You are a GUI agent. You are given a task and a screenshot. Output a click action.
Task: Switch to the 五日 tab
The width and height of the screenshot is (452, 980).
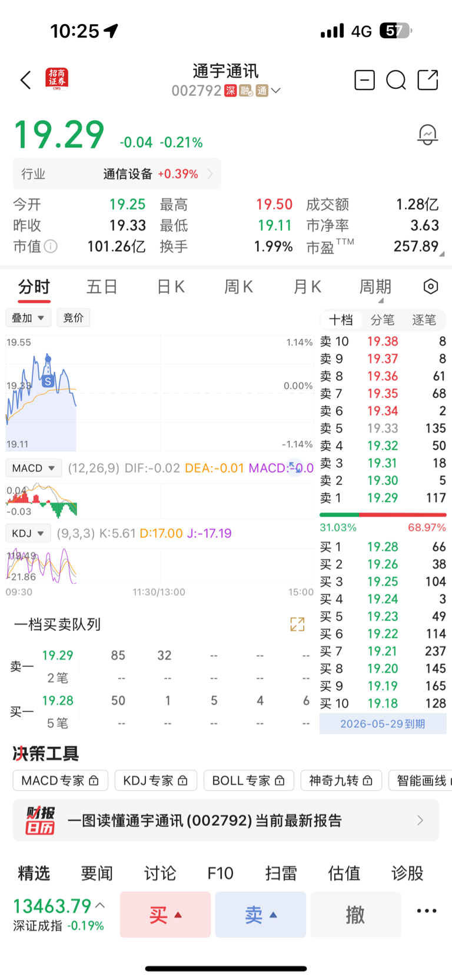(102, 287)
